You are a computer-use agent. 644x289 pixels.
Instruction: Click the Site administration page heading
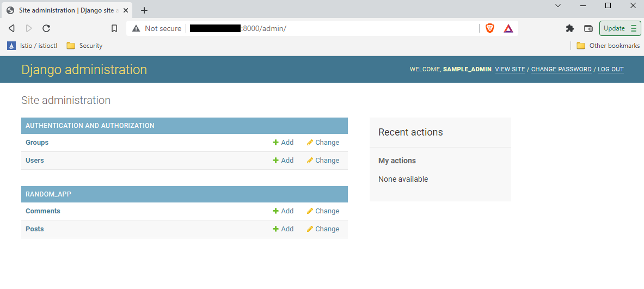[66, 100]
